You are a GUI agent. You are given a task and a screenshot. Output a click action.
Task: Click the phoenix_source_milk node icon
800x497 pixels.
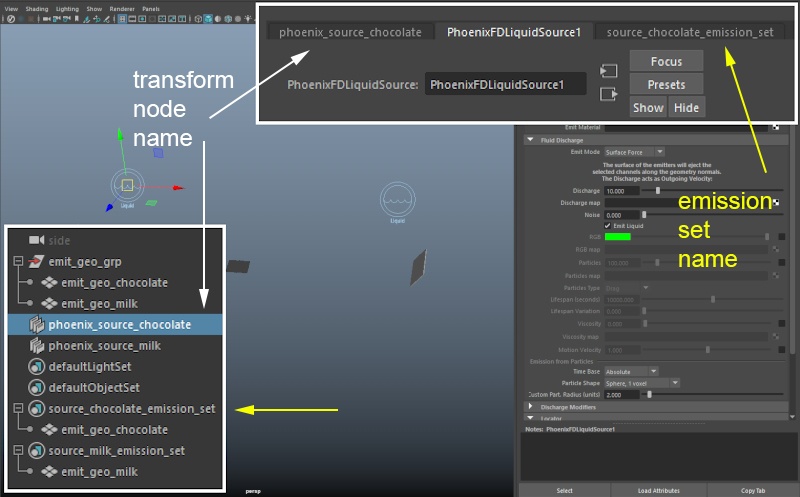[36, 345]
